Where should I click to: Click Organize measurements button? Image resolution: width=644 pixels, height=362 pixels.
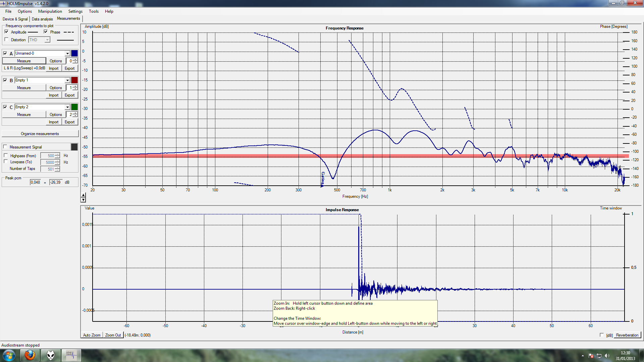click(x=40, y=134)
